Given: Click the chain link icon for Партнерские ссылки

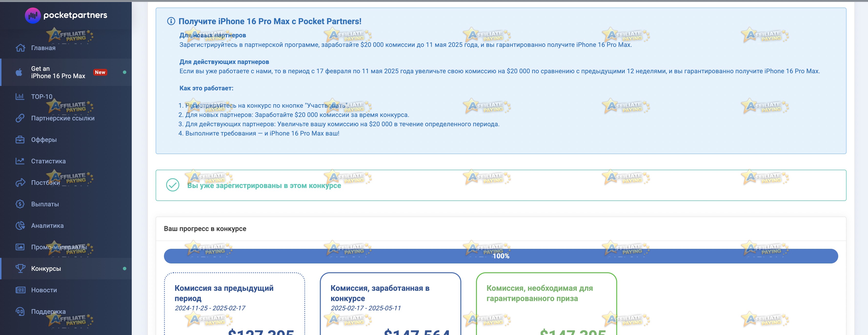Looking at the screenshot, I should pyautogui.click(x=20, y=118).
